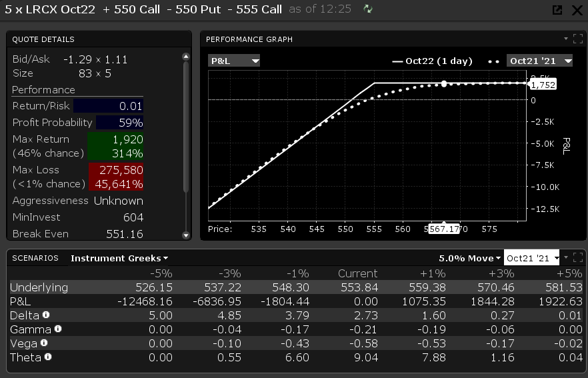Click the Theta value 6.60

click(x=297, y=357)
